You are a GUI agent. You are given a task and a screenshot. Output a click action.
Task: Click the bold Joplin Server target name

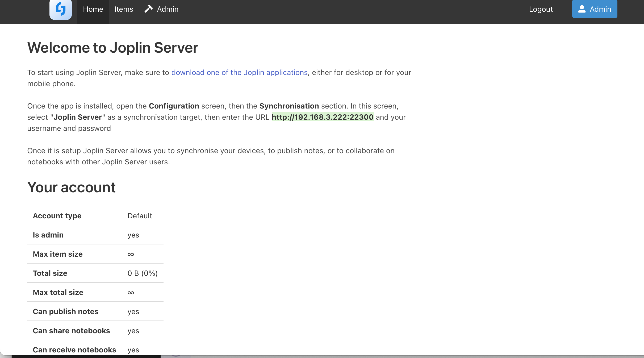tap(78, 117)
